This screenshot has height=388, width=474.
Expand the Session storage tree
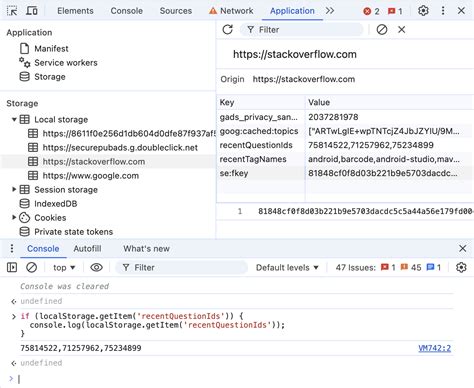(x=14, y=189)
